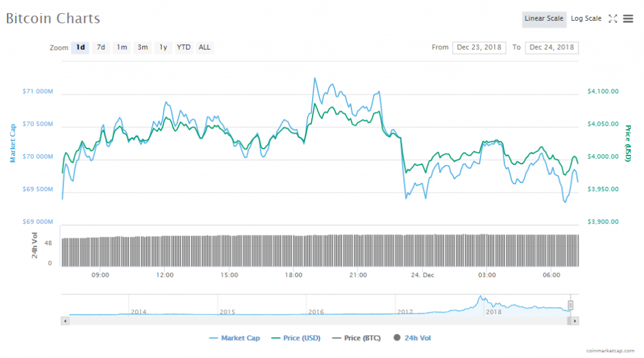
Task: Click the fullscreen expand icon
Action: click(613, 19)
